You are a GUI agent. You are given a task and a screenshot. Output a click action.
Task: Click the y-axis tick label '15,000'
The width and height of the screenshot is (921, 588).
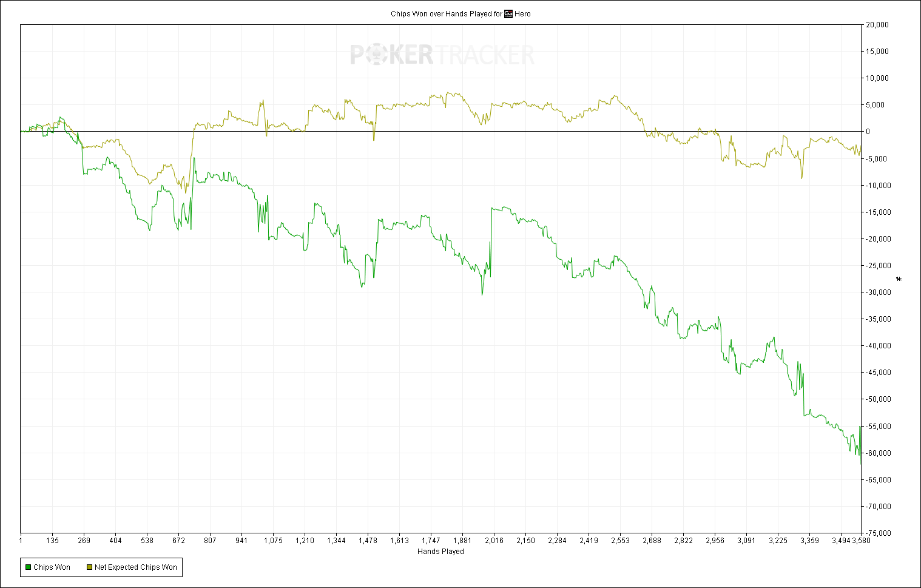(x=877, y=52)
